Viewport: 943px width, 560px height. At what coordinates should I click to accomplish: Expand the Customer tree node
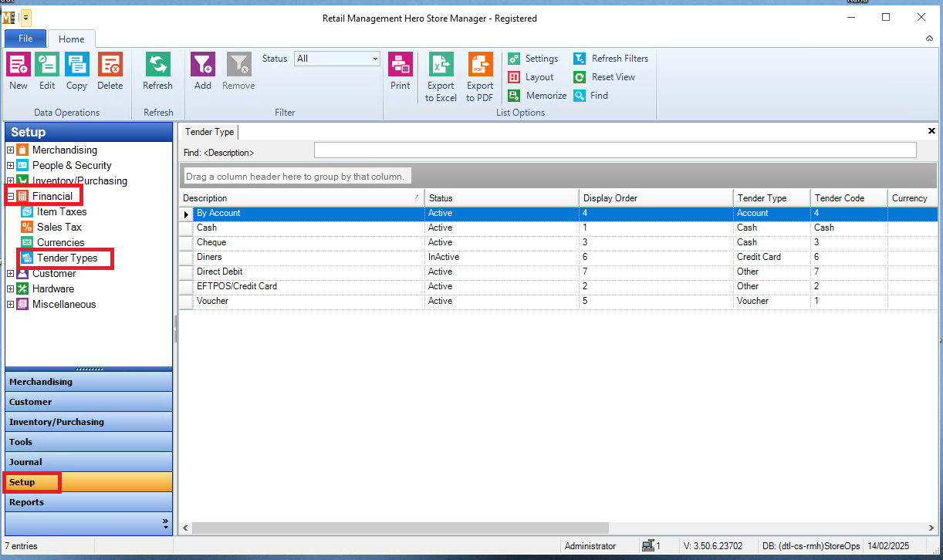10,274
